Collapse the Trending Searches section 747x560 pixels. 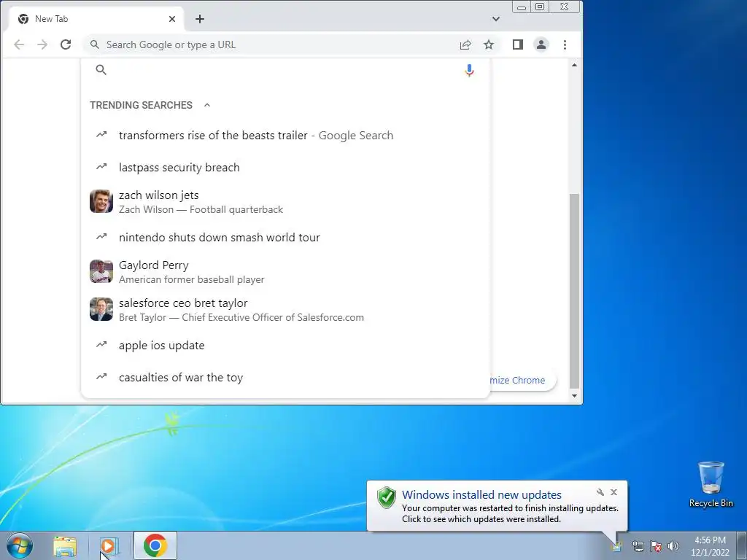[207, 105]
